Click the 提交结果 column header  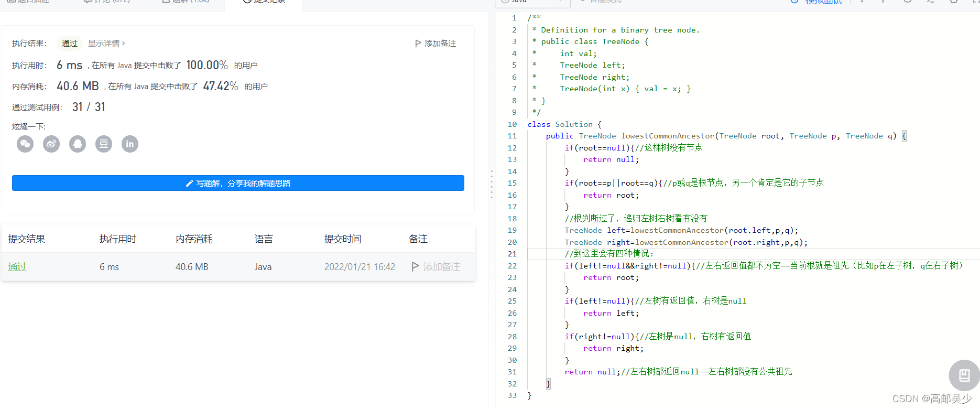pyautogui.click(x=27, y=239)
